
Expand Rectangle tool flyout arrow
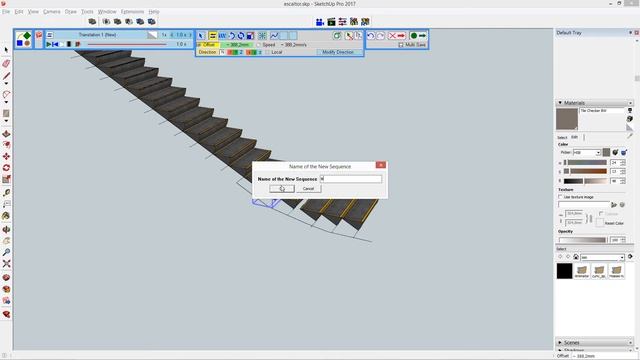pyautogui.click(x=6, y=121)
